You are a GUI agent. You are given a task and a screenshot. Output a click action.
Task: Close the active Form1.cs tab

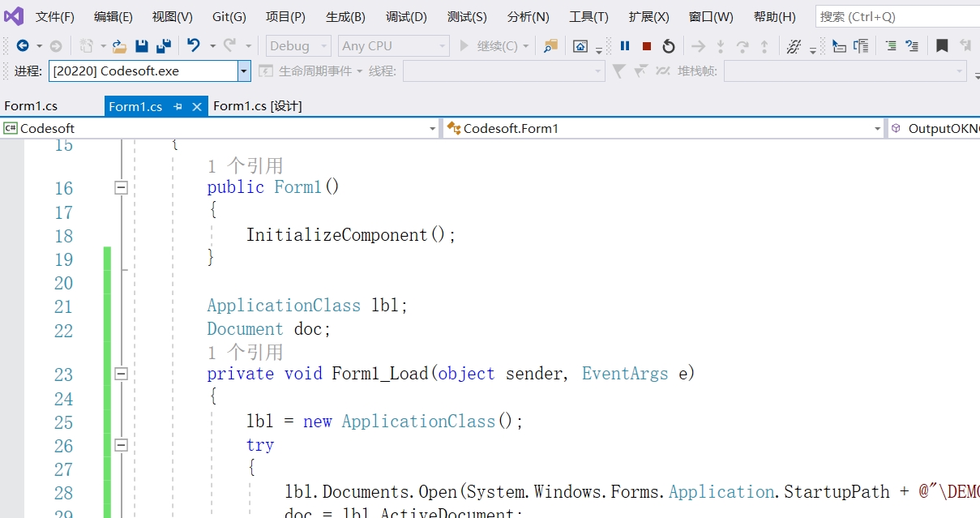pos(196,106)
